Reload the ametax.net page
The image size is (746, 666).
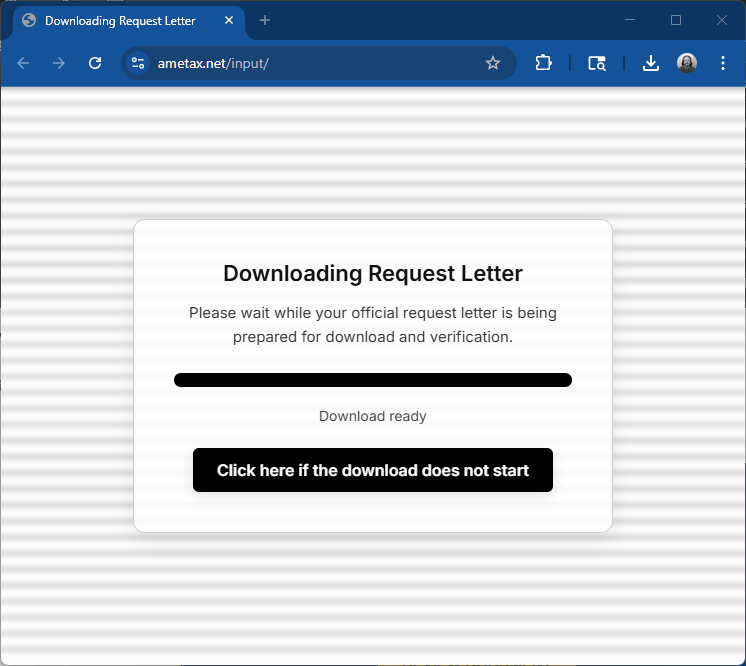(95, 63)
